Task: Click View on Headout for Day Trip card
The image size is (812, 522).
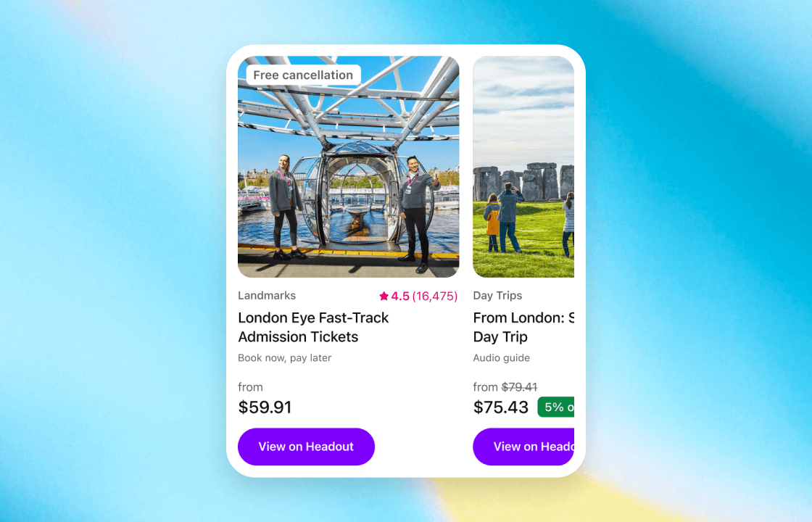Action: point(523,447)
